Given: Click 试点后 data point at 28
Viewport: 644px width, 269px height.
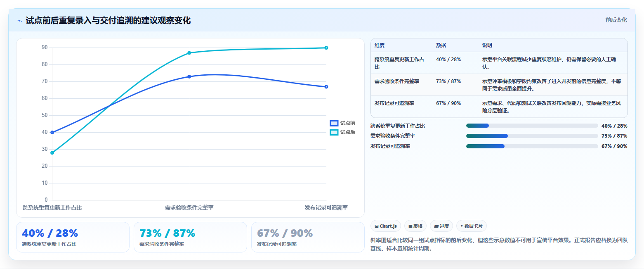Looking at the screenshot, I should coord(52,153).
